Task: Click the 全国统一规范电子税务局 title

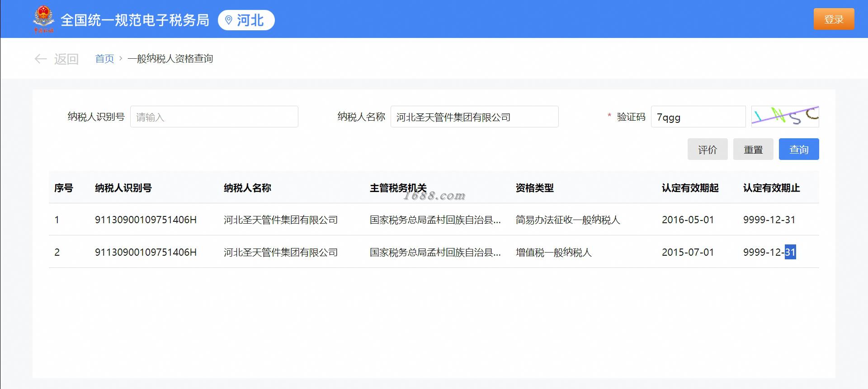Action: click(x=135, y=20)
